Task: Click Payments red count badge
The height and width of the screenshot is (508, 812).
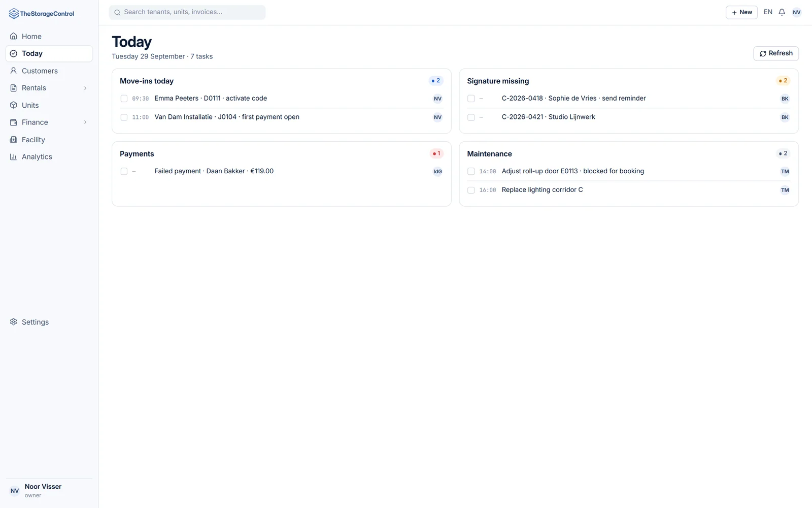Action: (436, 153)
